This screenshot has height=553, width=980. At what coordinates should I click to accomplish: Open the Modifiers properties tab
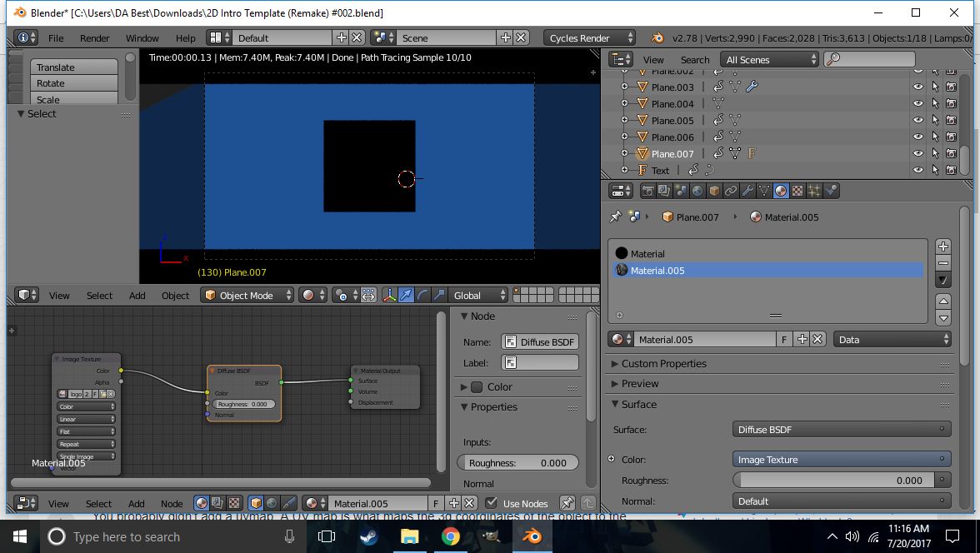(747, 192)
